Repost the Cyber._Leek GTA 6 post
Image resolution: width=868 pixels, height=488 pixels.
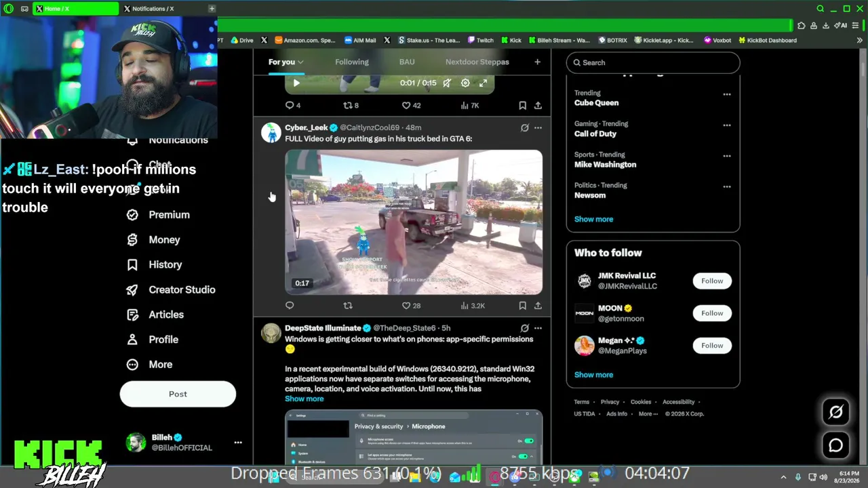pyautogui.click(x=348, y=306)
